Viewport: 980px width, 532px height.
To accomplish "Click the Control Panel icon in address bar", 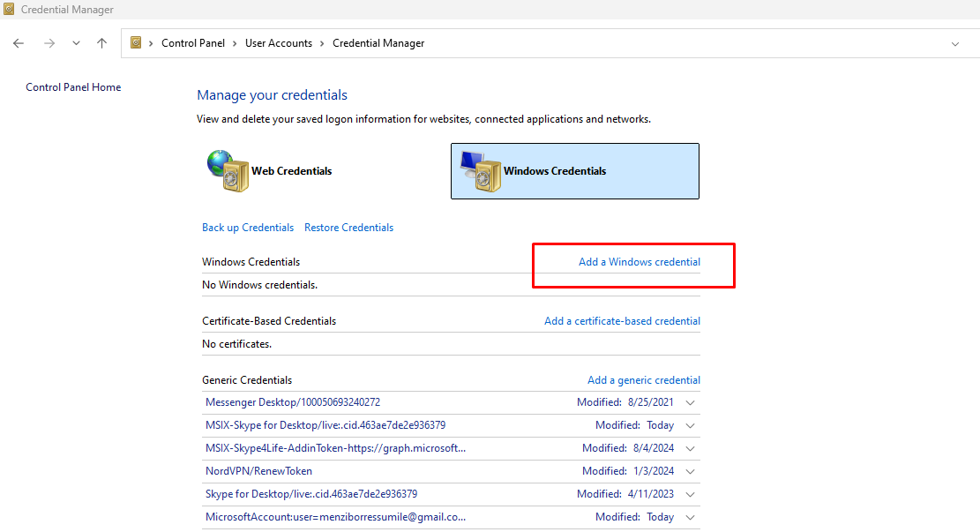I will click(137, 42).
